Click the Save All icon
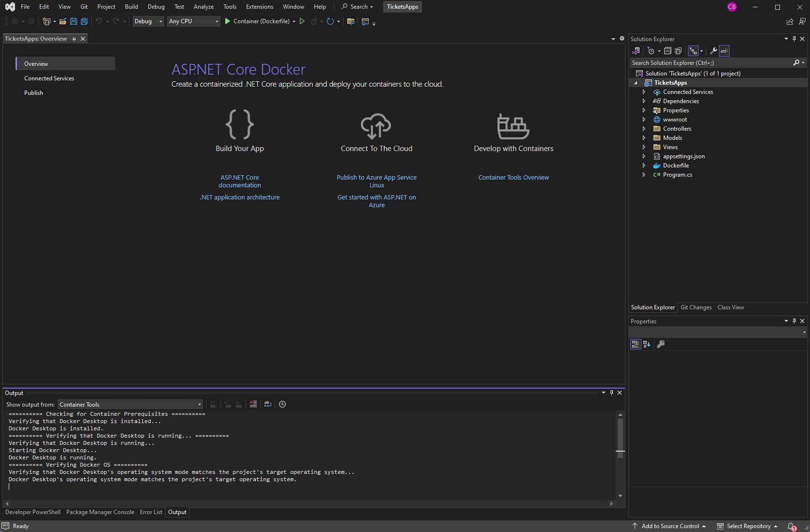The width and height of the screenshot is (810, 532). click(84, 21)
